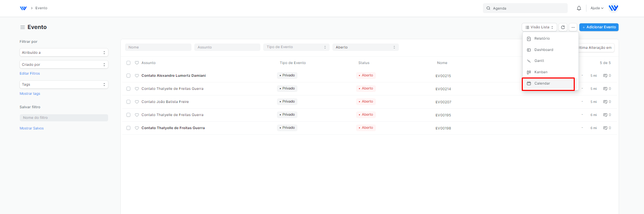The image size is (644, 214).
Task: Click the notification bell icon
Action: [x=579, y=8]
